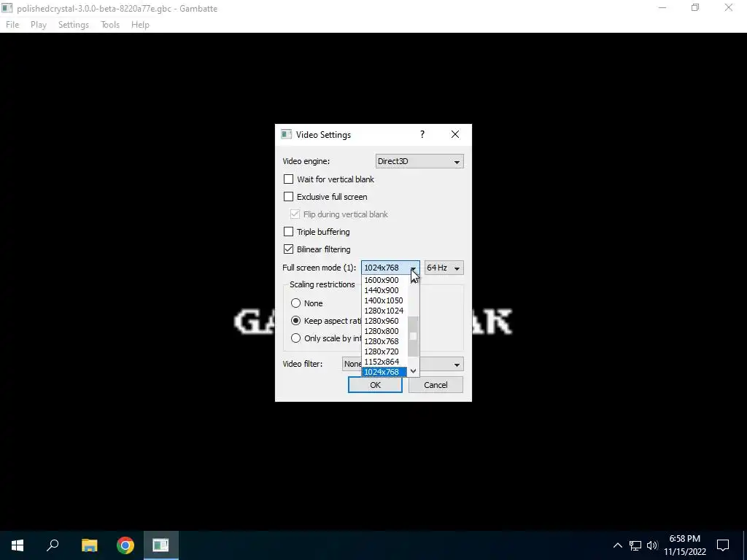Open the Tools menu
Image resolution: width=747 pixels, height=560 pixels.
[x=110, y=25]
